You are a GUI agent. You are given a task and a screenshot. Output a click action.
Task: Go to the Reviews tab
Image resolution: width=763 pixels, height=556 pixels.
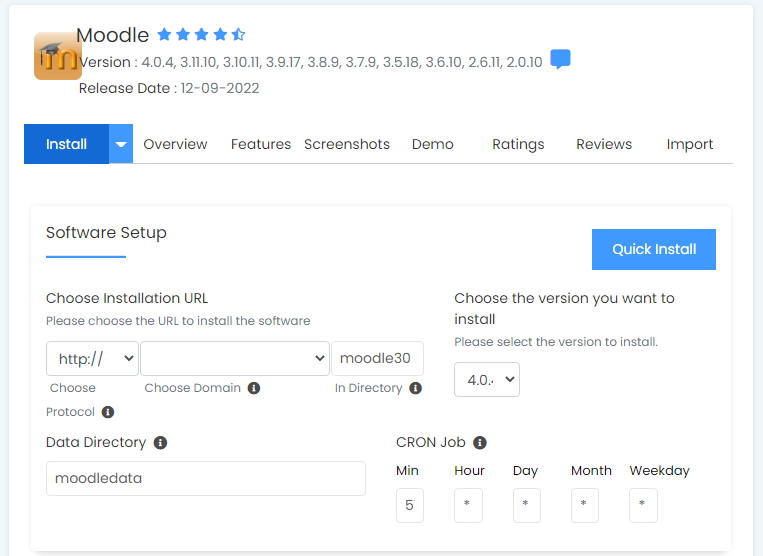point(604,144)
